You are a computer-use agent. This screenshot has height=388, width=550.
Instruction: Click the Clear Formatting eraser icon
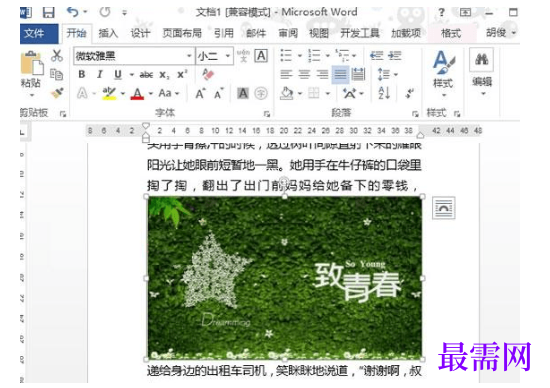click(208, 74)
